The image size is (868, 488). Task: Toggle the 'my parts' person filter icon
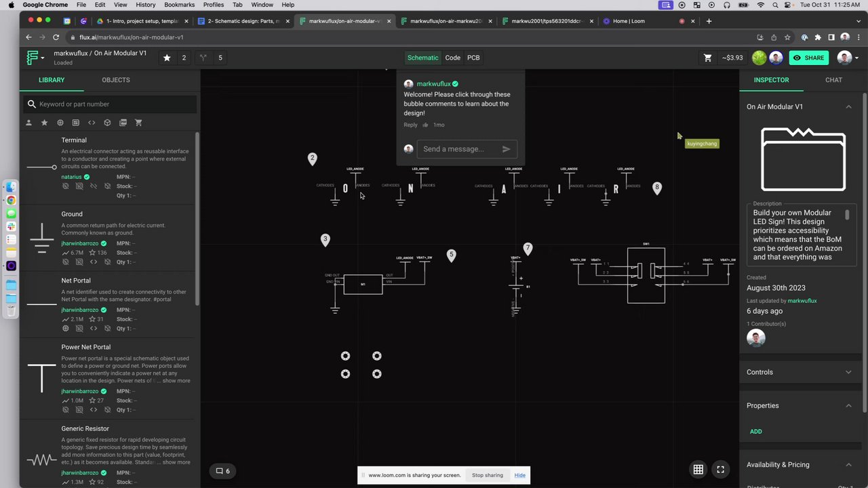[28, 123]
